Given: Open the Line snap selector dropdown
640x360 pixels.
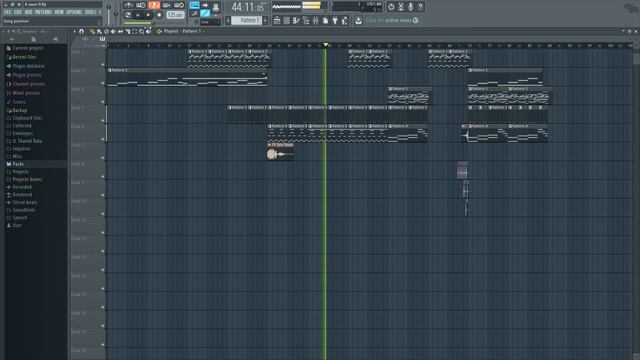Looking at the screenshot, I should point(210,22).
